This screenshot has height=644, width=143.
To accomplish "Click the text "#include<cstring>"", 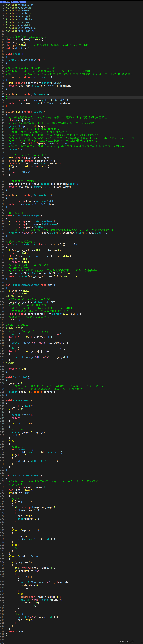I will point(18,14).
